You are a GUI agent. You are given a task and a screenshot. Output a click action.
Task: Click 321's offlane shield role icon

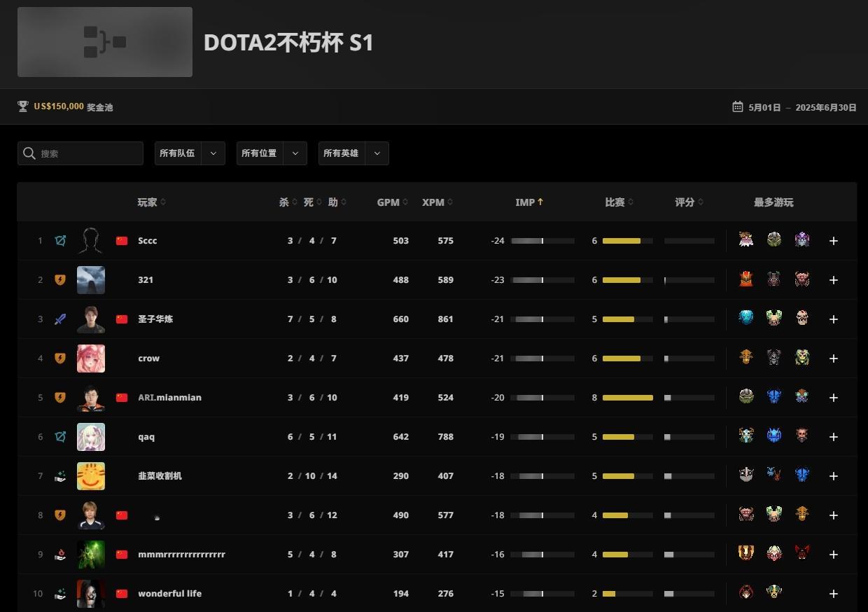point(60,279)
